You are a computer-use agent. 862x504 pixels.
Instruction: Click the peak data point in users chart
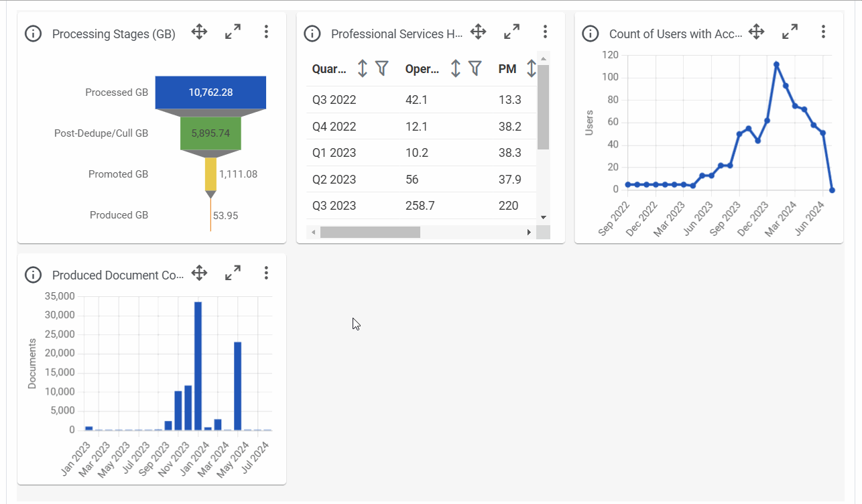(776, 64)
